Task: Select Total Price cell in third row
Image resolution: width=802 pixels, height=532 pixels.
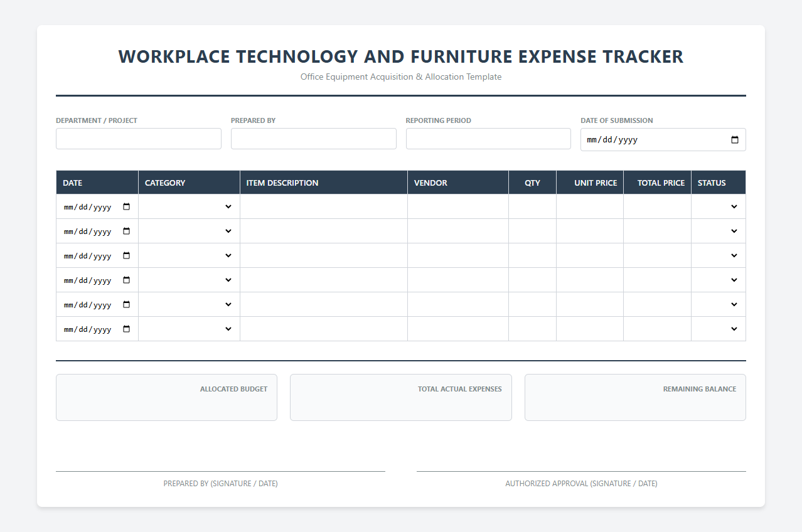Action: click(657, 255)
